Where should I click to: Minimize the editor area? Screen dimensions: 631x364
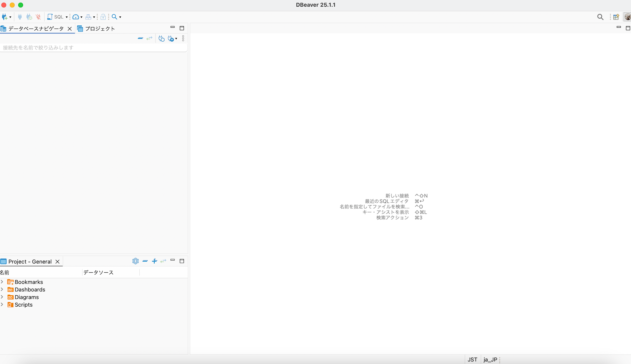click(619, 28)
